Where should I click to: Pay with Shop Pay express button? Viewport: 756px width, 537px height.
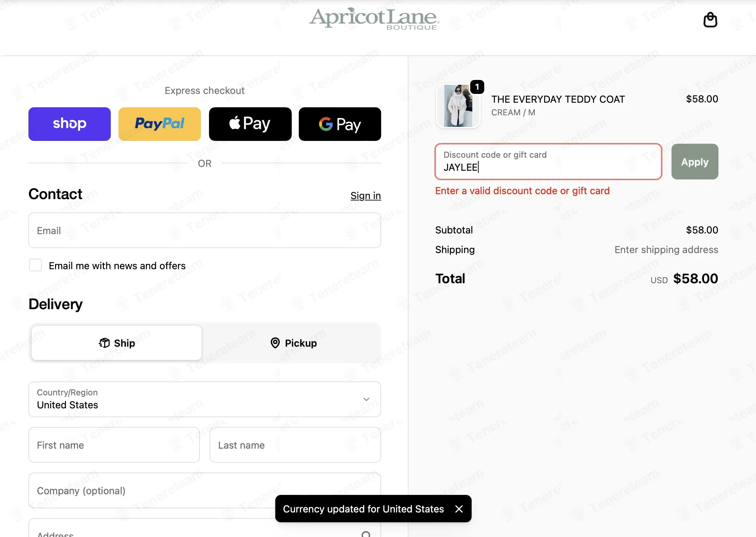tap(69, 124)
